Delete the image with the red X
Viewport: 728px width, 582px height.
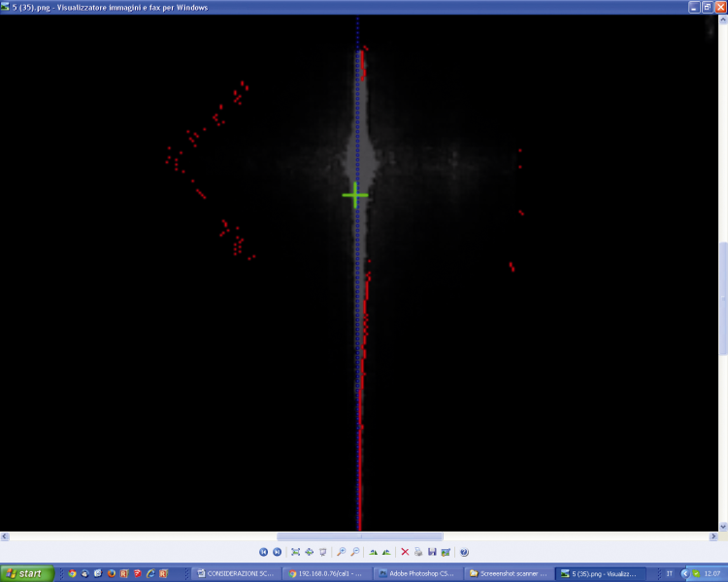(405, 552)
